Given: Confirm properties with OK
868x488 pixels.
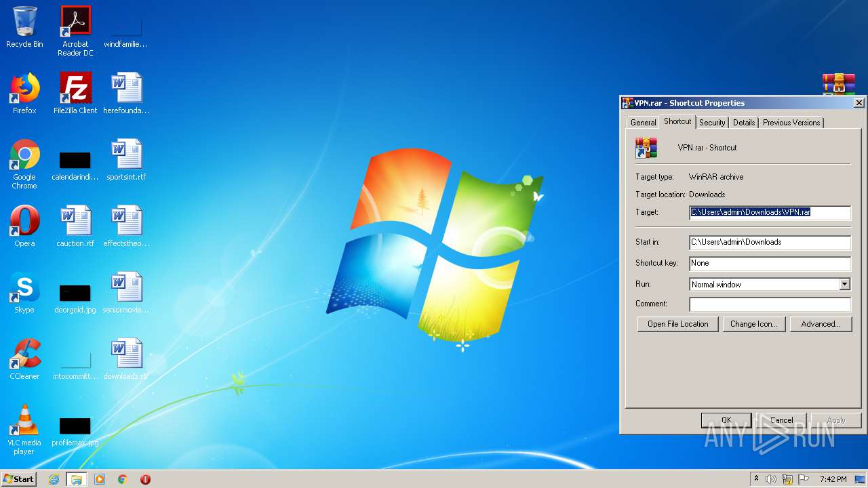Looking at the screenshot, I should (726, 420).
